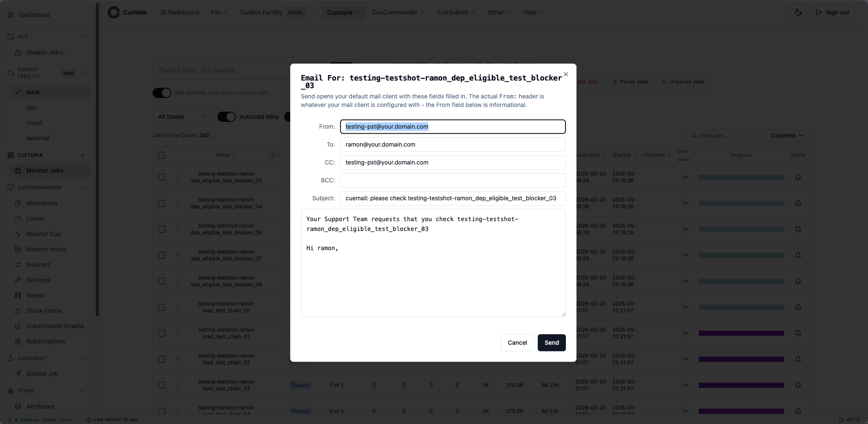Click notify bell for dep_eligible_test_blocker_06
Screen dimensions: 868x424
tap(798, 229)
